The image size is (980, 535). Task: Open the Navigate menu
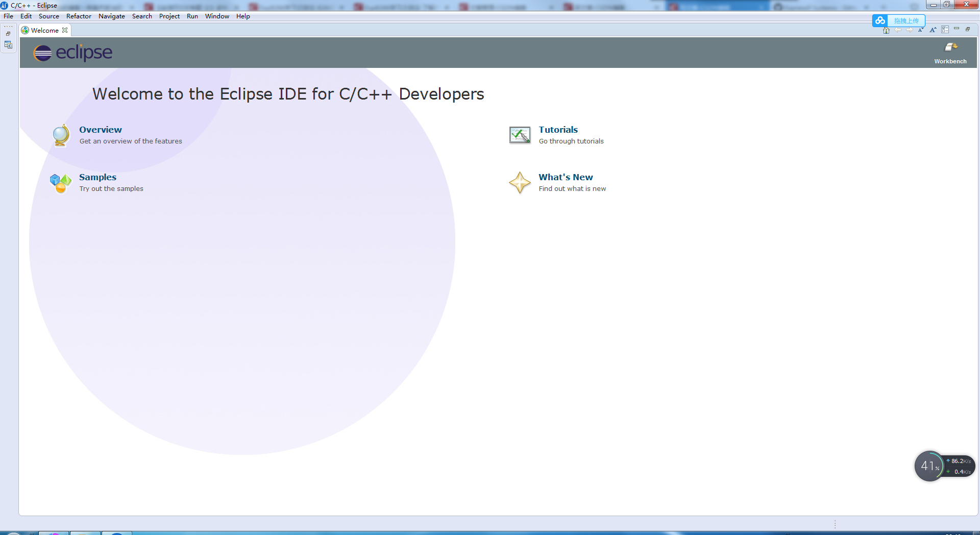click(112, 16)
